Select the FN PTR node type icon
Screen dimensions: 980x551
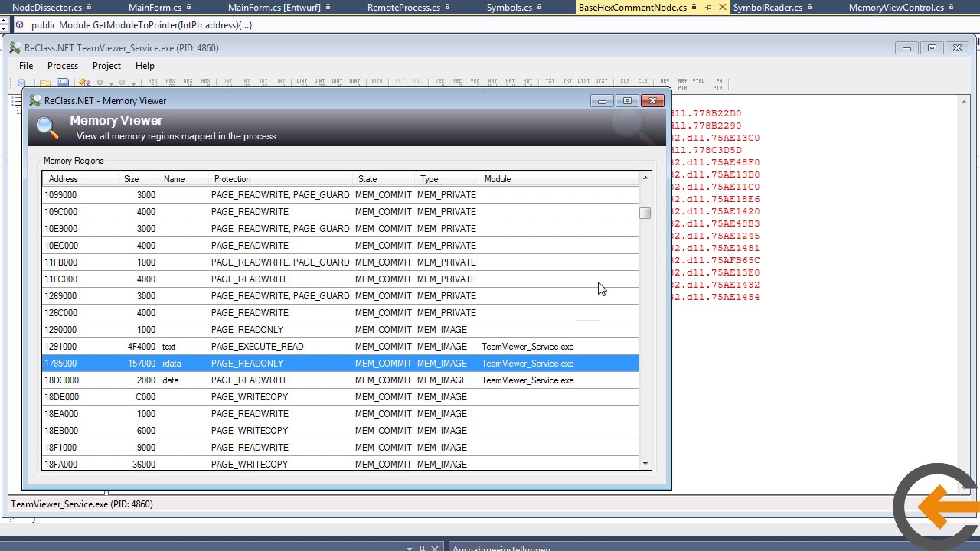click(718, 83)
